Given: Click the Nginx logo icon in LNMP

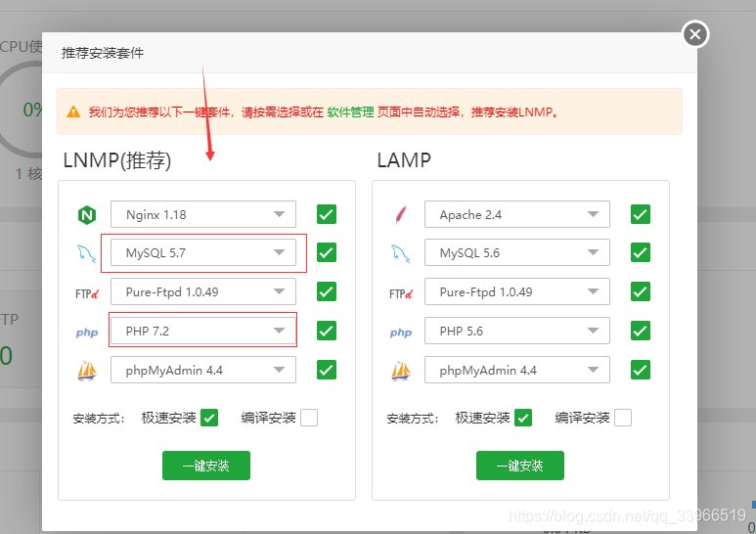Looking at the screenshot, I should pos(87,215).
